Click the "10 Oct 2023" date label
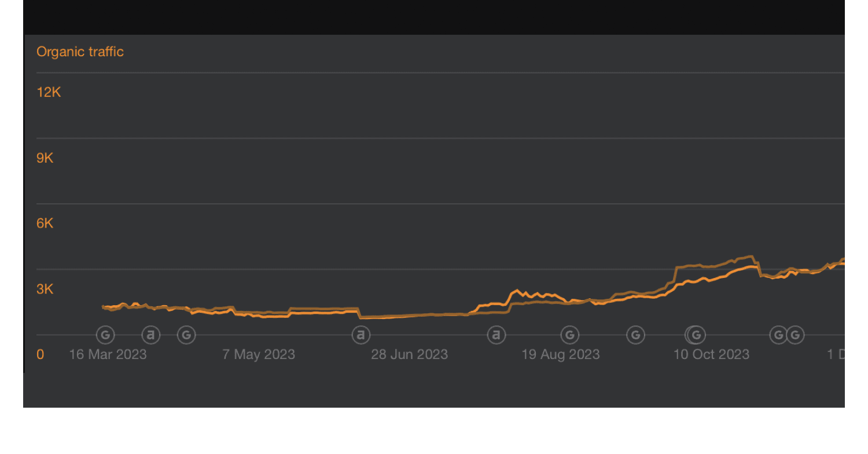868x454 pixels. [x=711, y=354]
